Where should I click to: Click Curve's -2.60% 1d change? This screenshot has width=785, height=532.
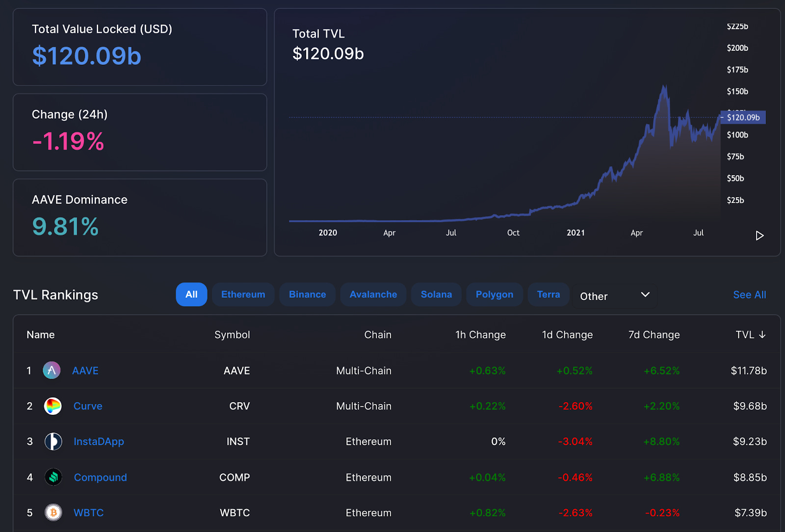tap(576, 406)
